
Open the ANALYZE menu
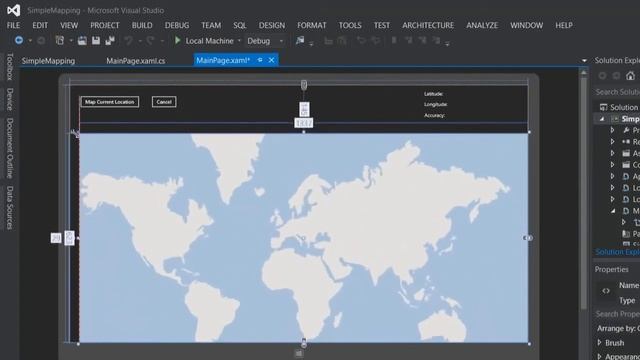482,25
